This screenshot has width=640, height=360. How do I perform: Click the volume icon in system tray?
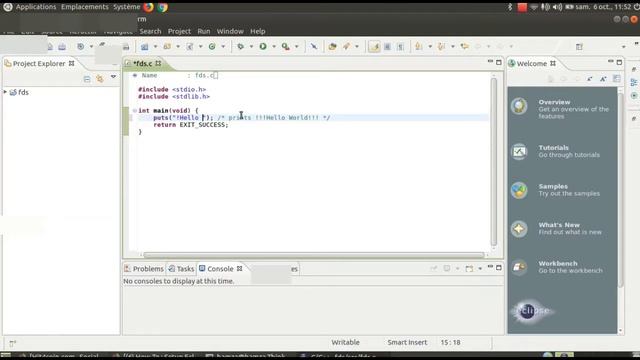pos(557,7)
